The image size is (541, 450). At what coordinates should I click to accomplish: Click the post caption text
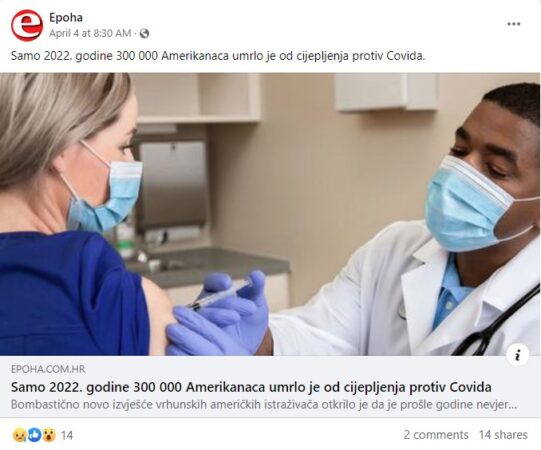click(x=218, y=56)
